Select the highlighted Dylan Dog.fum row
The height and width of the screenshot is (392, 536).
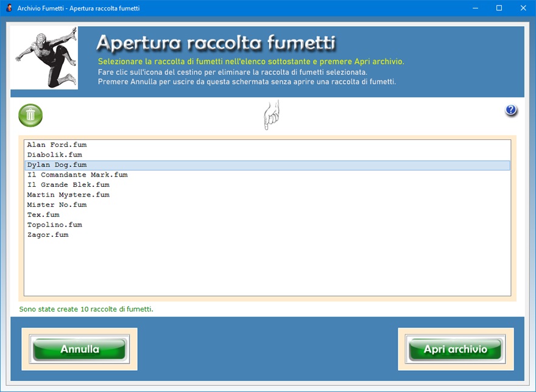[x=267, y=165]
